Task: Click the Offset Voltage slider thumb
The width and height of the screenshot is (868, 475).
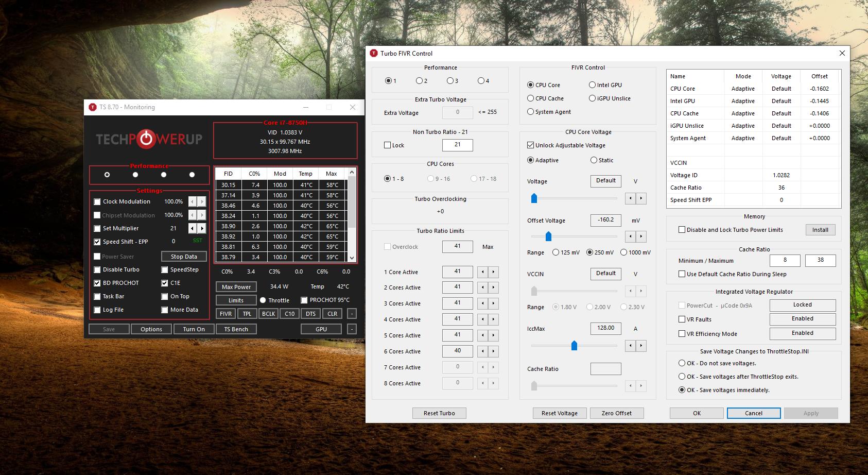Action: tap(548, 236)
